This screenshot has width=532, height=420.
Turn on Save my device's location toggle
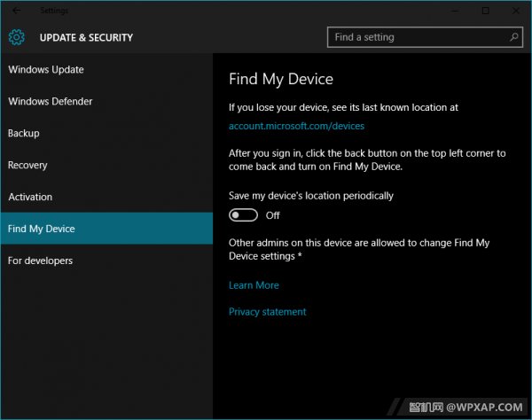[243, 215]
